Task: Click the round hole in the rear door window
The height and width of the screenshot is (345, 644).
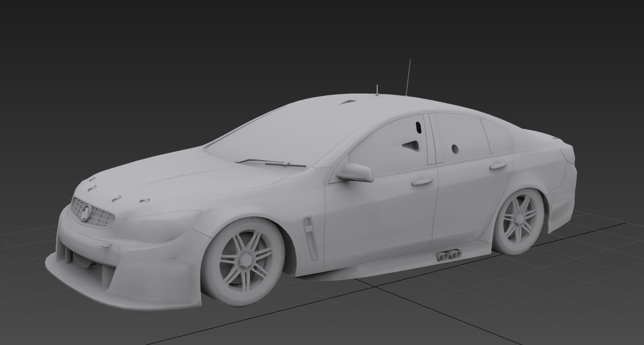Action: click(x=455, y=149)
